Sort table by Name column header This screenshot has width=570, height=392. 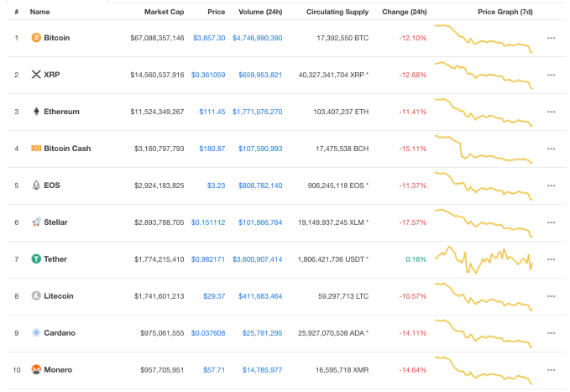point(39,13)
